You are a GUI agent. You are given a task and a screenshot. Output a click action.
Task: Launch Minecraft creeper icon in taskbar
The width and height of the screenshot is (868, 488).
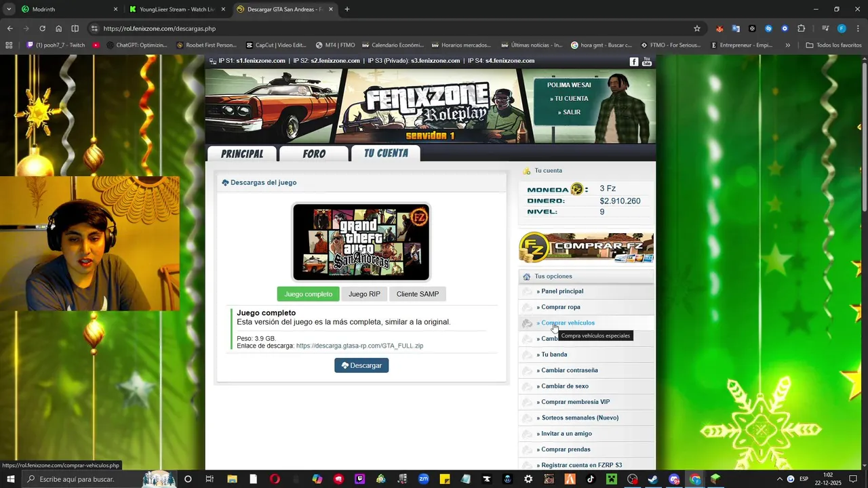[x=611, y=479]
